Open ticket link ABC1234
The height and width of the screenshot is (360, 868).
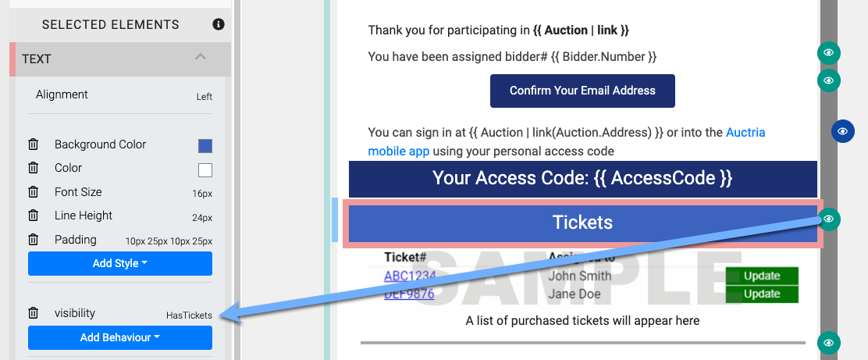tap(410, 276)
